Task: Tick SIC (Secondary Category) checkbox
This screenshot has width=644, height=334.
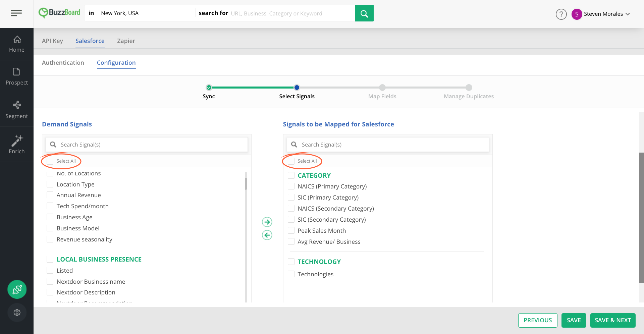Action: click(x=291, y=219)
